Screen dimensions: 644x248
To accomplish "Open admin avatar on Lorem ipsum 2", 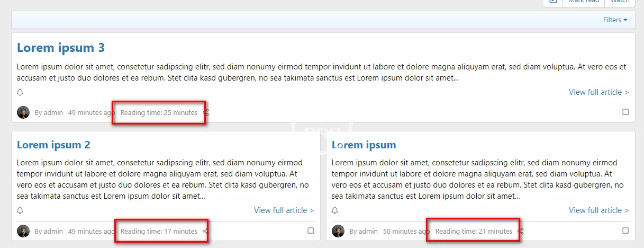I will (x=23, y=231).
